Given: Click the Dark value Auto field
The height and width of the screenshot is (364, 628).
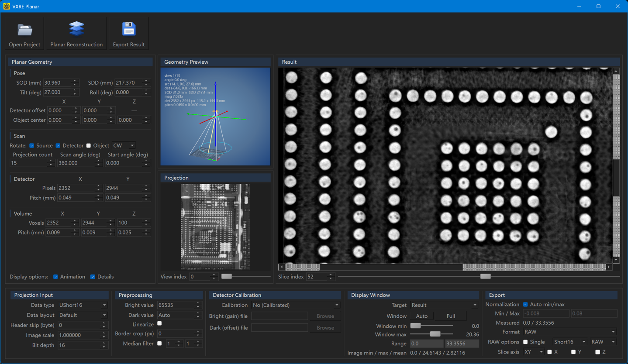Looking at the screenshot, I should tap(179, 315).
